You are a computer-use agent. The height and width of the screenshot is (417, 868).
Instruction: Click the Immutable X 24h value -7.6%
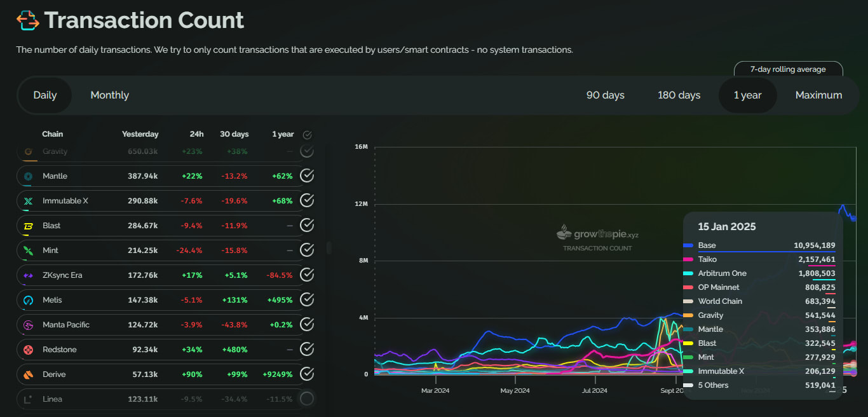click(x=191, y=201)
